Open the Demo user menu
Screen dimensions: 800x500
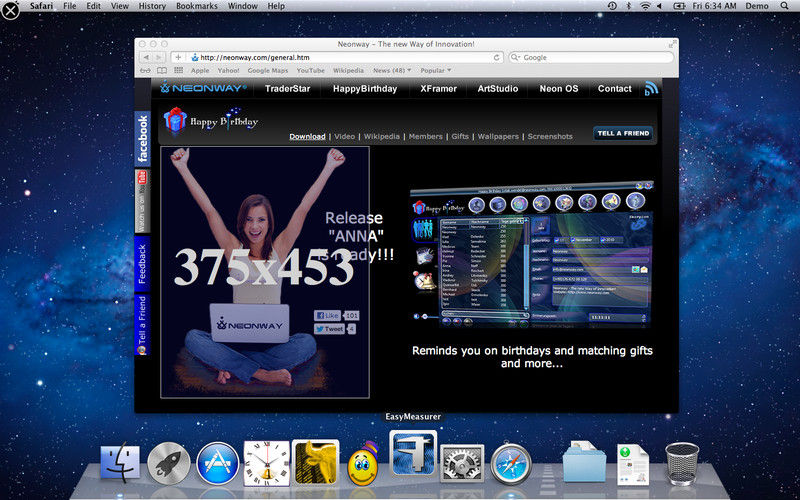pyautogui.click(x=757, y=6)
